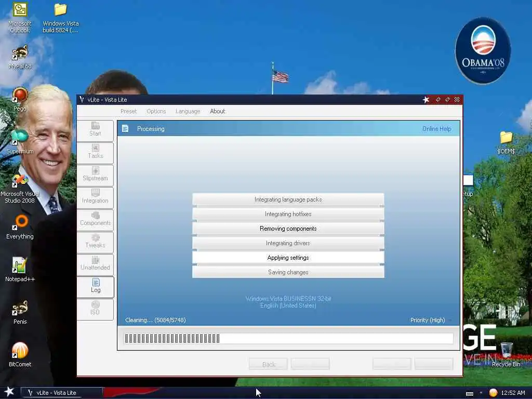532x399 pixels.
Task: Click the Online Help link
Action: [x=436, y=129]
